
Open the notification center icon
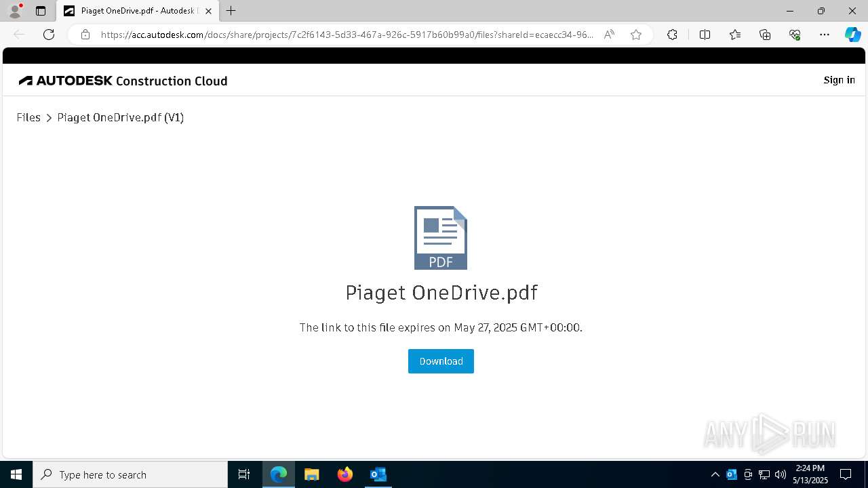click(x=846, y=474)
